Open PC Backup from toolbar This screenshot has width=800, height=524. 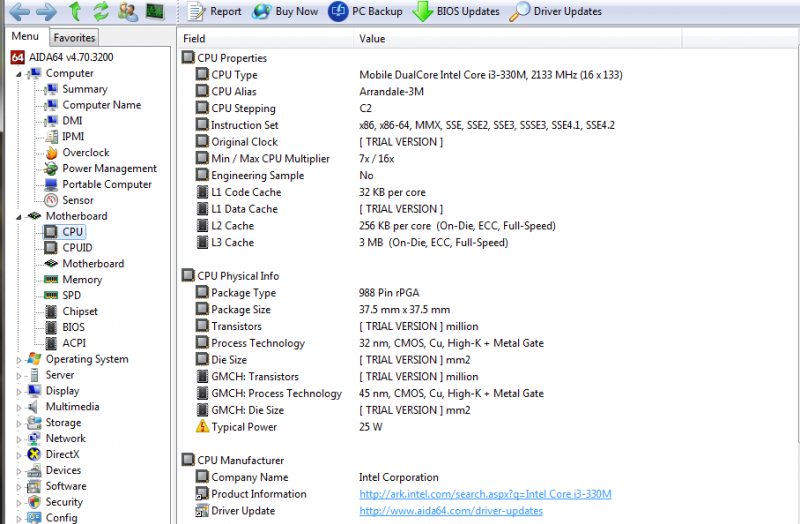click(x=366, y=12)
